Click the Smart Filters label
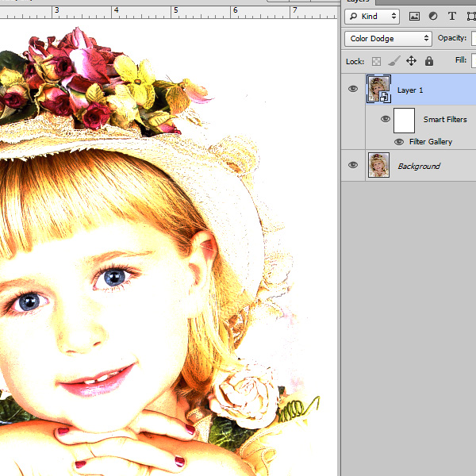Image resolution: width=476 pixels, height=476 pixels. click(x=445, y=119)
